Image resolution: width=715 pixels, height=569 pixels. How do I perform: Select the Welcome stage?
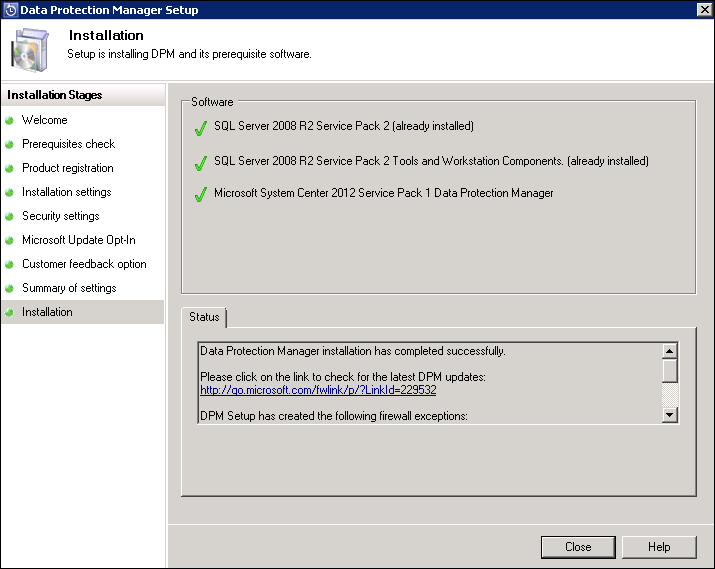click(45, 120)
